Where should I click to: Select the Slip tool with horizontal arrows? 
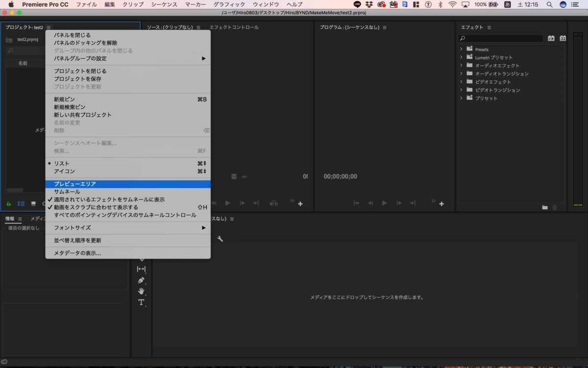click(141, 269)
